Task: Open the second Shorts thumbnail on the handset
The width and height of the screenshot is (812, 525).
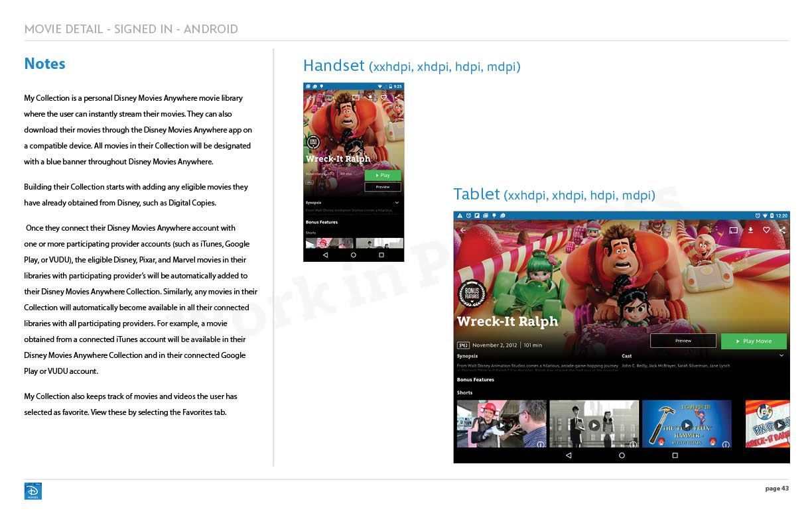Action: [379, 243]
